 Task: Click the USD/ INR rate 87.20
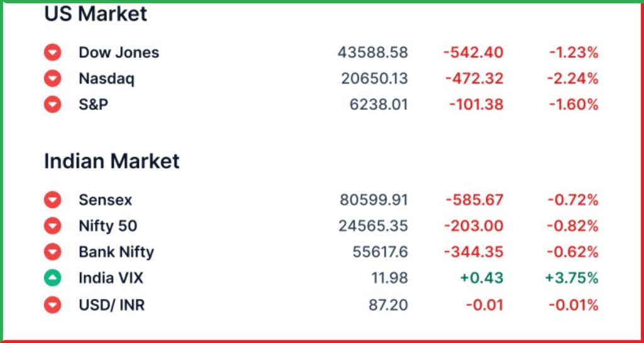[389, 305]
